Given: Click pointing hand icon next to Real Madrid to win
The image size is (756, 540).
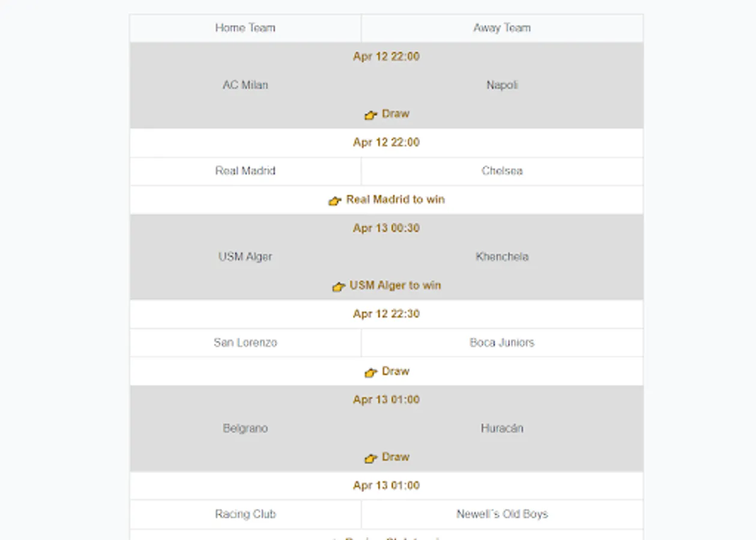Looking at the screenshot, I should (x=334, y=200).
